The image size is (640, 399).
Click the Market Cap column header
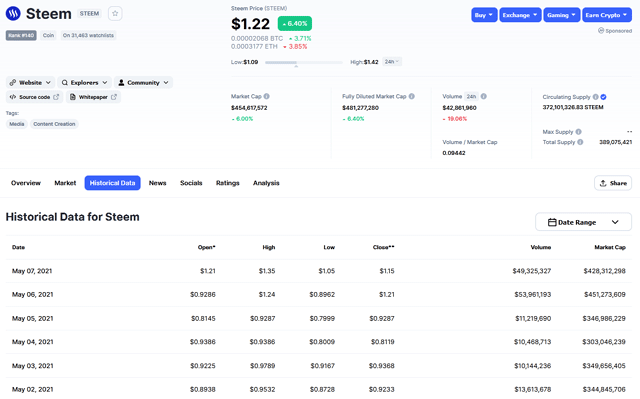click(610, 247)
